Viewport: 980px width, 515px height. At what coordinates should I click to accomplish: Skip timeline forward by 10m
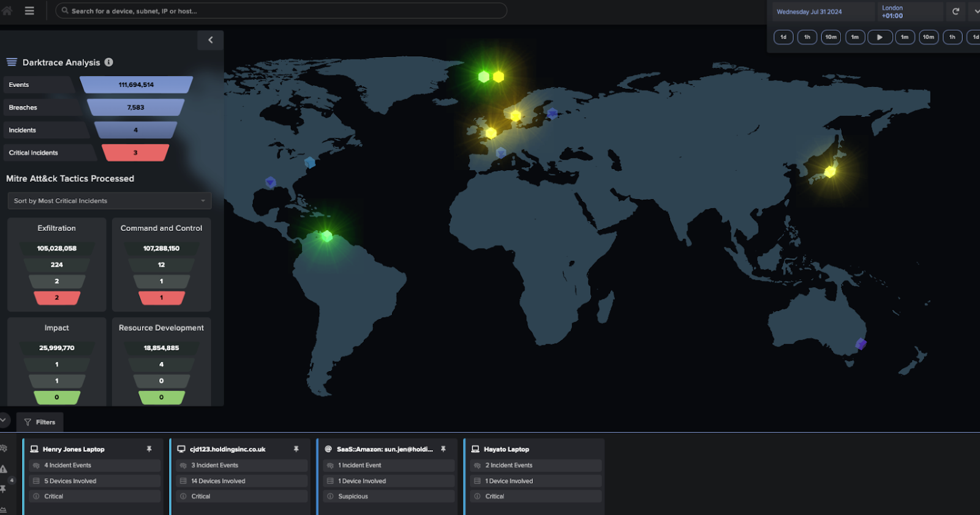(929, 37)
